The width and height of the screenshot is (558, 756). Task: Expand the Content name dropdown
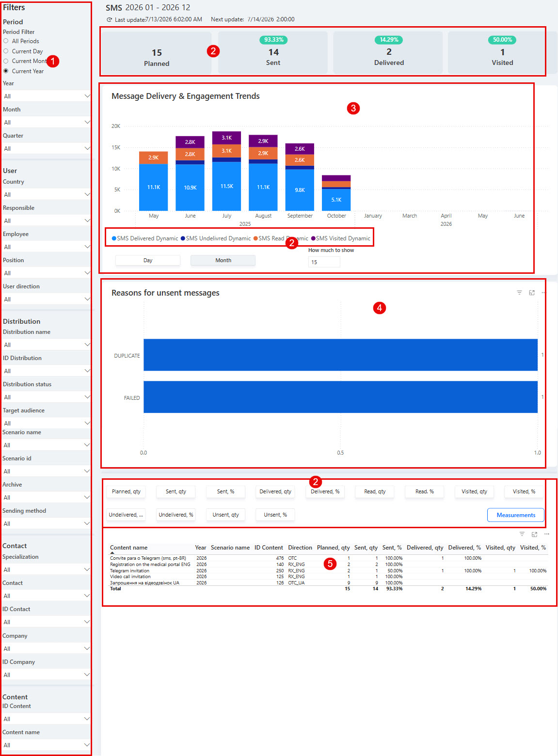coord(46,745)
